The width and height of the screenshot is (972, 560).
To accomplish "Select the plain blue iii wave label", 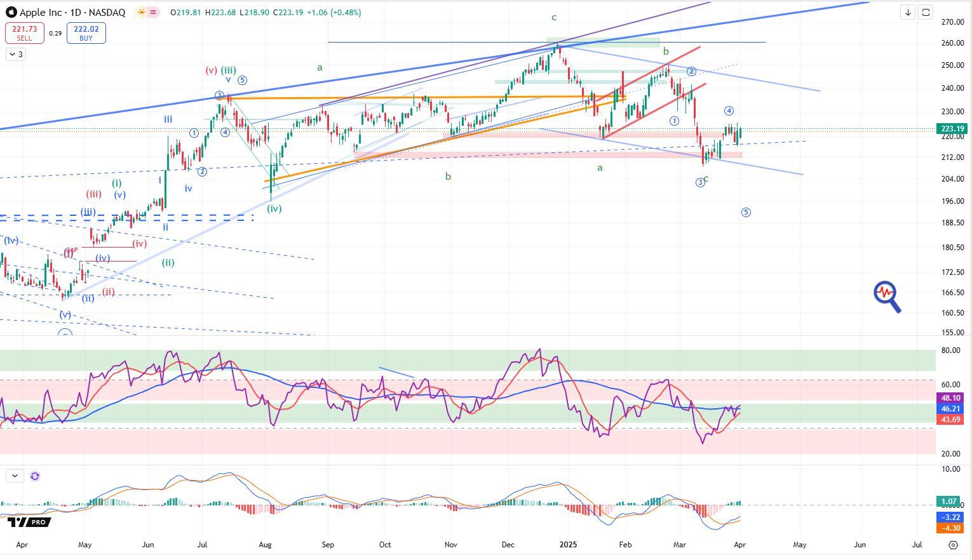I will click(x=168, y=119).
